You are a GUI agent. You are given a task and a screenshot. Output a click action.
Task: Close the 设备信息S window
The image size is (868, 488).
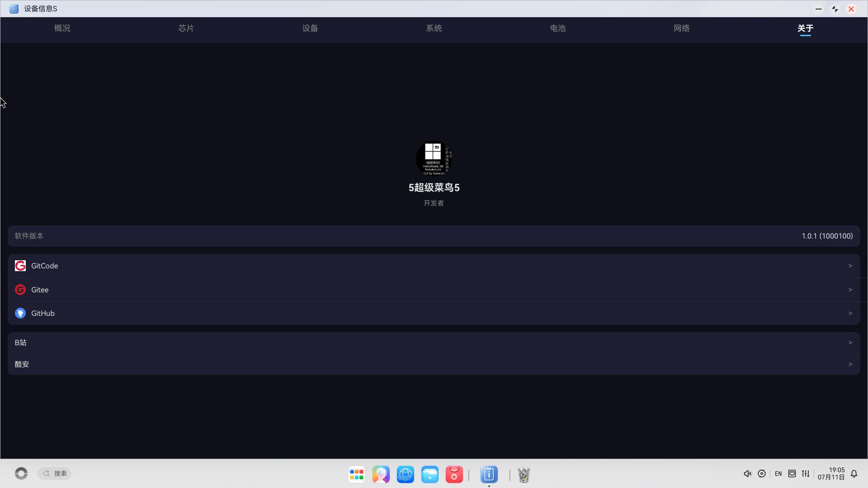point(851,9)
